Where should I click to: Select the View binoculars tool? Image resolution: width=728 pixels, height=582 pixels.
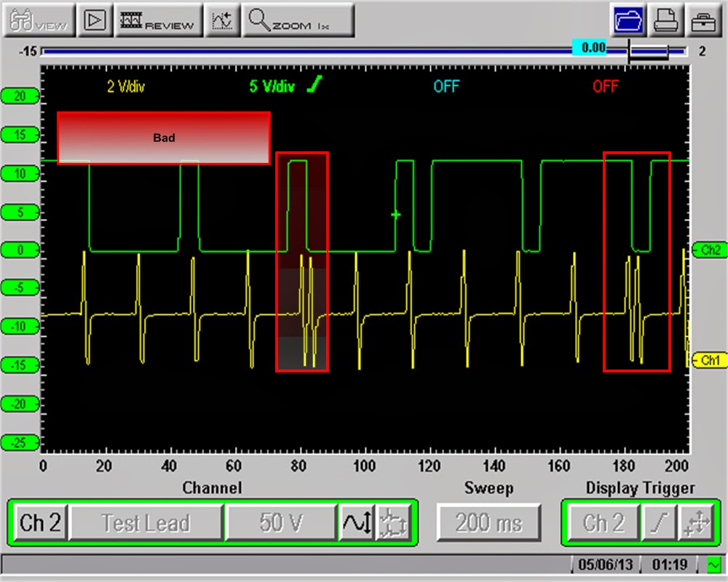point(37,20)
